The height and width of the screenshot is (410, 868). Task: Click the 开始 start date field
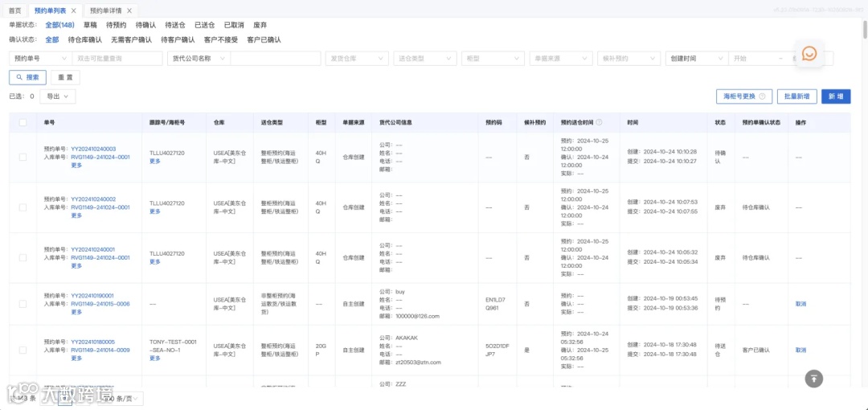click(753, 58)
